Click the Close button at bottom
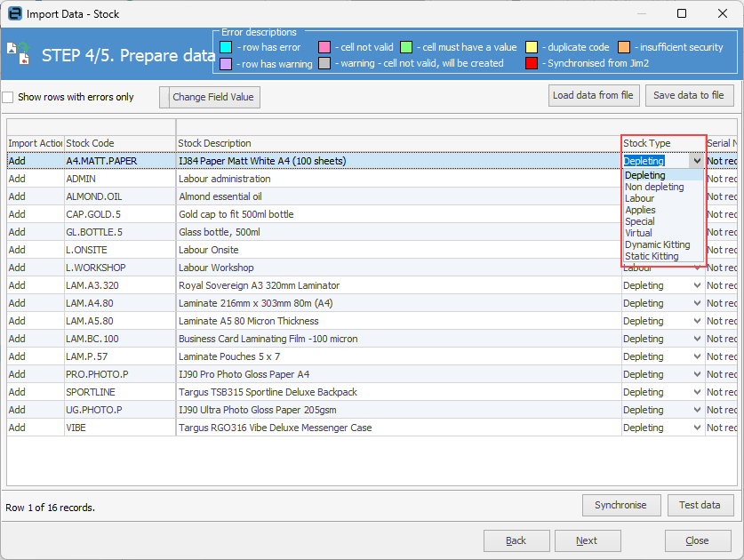Image resolution: width=744 pixels, height=560 pixels. point(698,540)
